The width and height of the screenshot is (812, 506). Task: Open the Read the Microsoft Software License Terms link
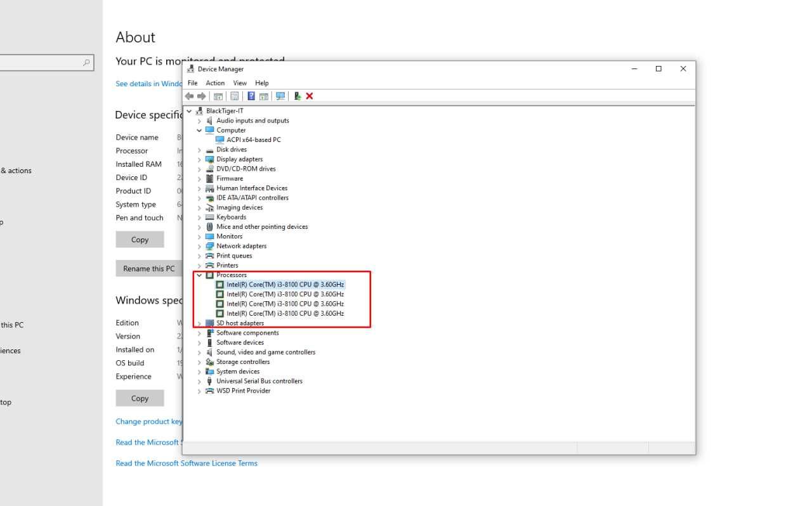(187, 464)
